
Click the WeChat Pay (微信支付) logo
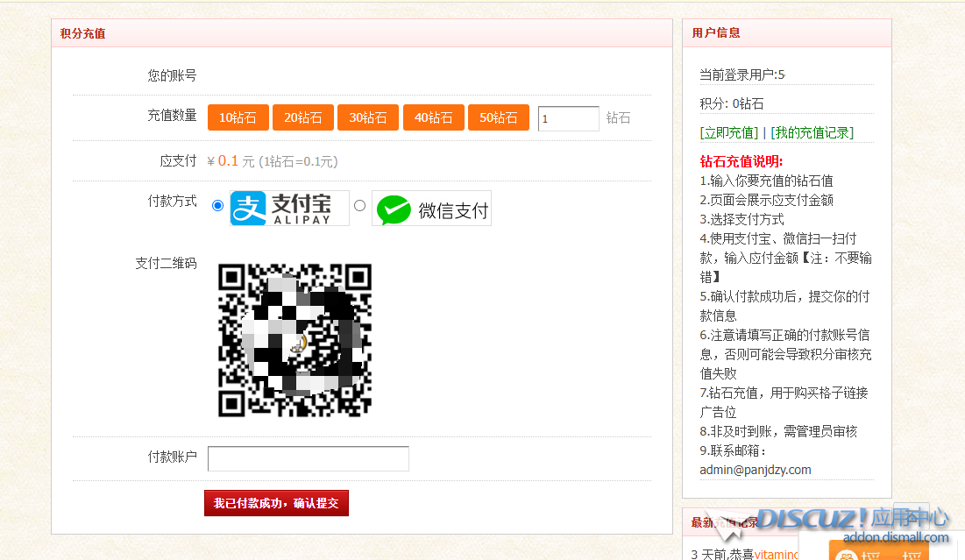[x=431, y=209]
